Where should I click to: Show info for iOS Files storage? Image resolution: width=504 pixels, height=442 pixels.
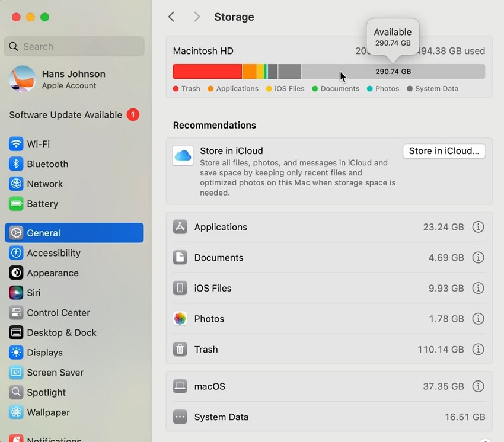tap(478, 288)
